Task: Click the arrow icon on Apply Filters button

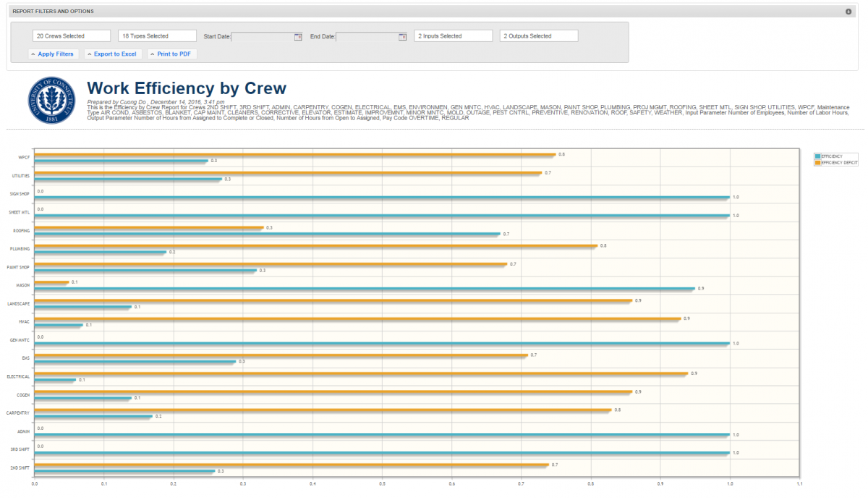Action: point(34,54)
